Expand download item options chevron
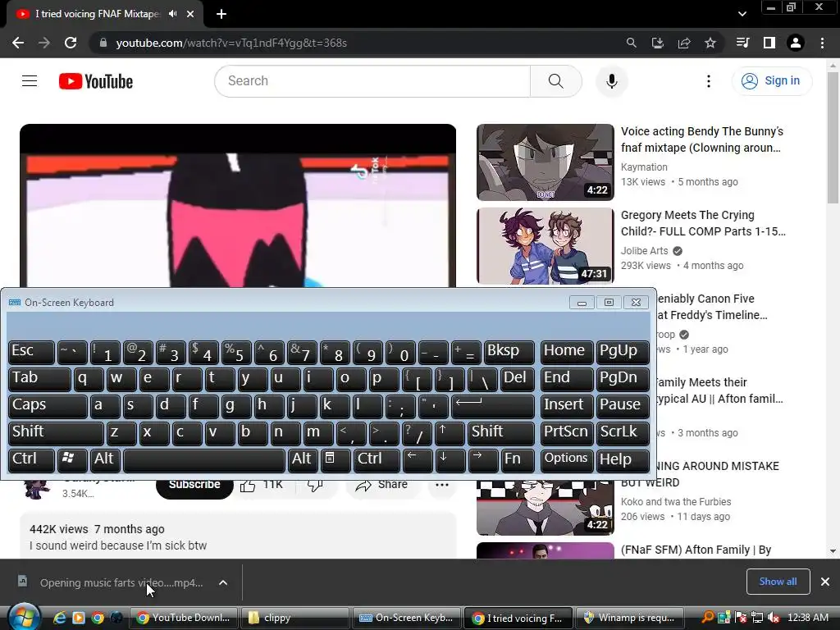This screenshot has width=840, height=630. (x=223, y=583)
